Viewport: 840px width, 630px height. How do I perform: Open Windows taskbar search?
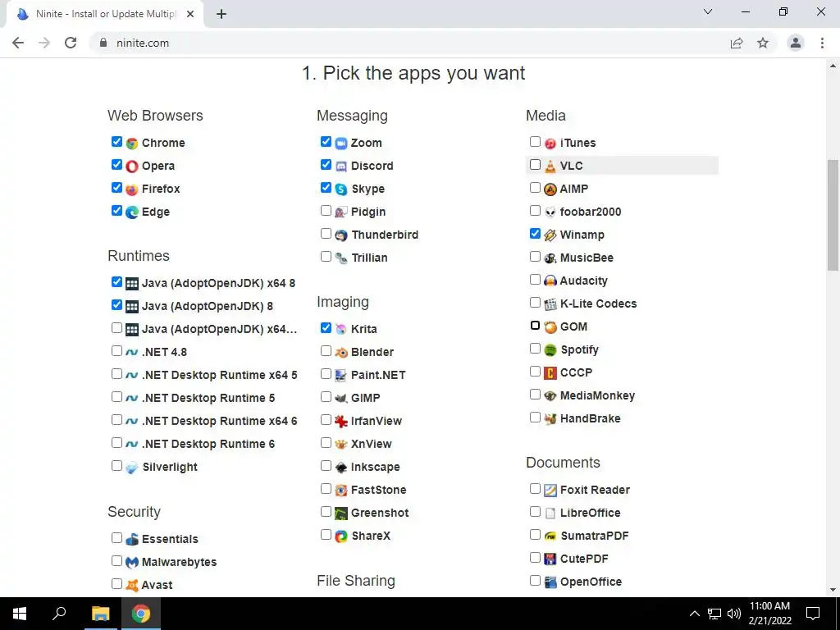pyautogui.click(x=59, y=614)
